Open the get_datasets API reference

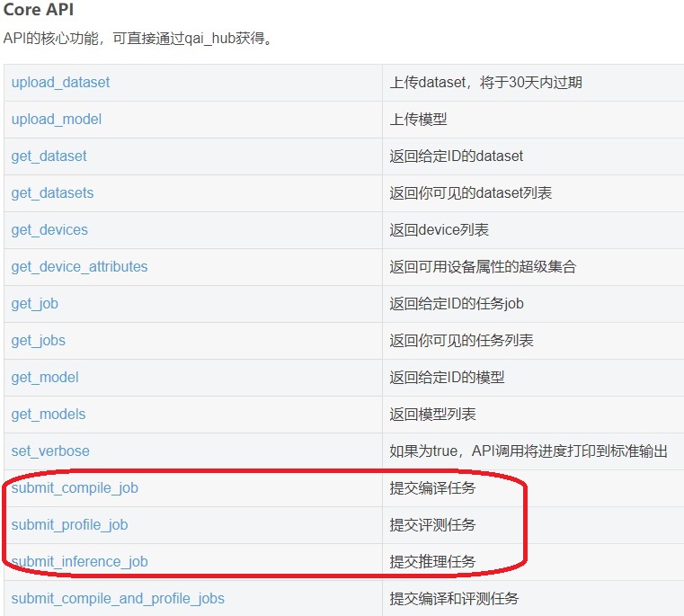(52, 193)
